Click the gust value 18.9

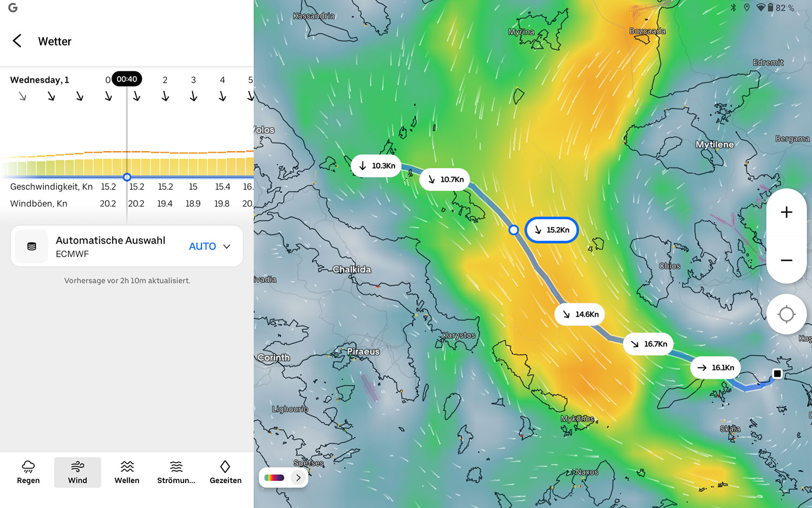[193, 204]
